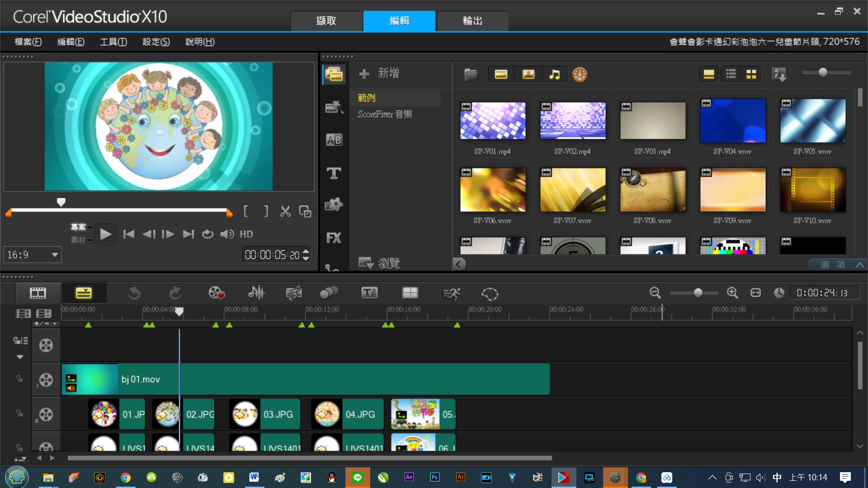The image size is (868, 488).
Task: Click the Redo arrow in timeline toolbar
Action: tap(175, 294)
